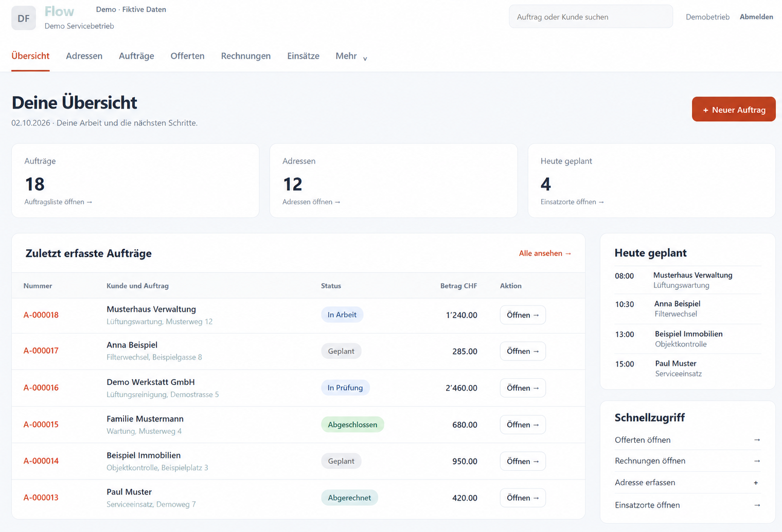Focus the Auftrag oder Kunde search field
This screenshot has width=782, height=532.
click(591, 17)
